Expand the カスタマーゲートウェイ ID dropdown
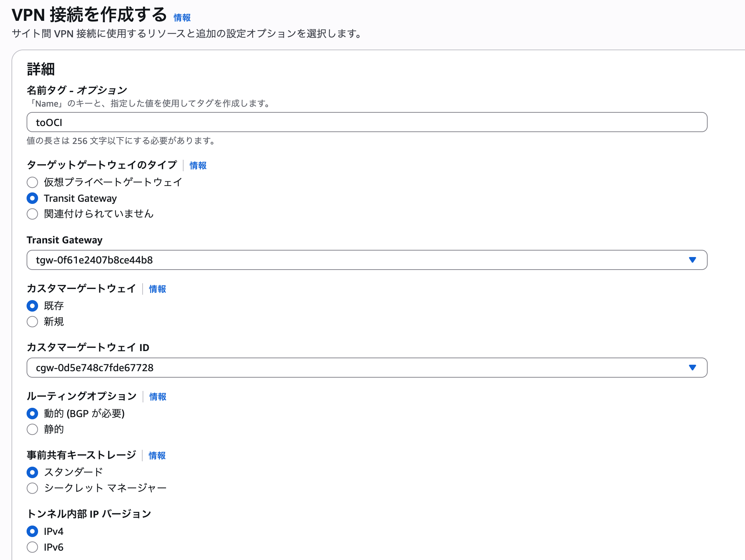 693,368
